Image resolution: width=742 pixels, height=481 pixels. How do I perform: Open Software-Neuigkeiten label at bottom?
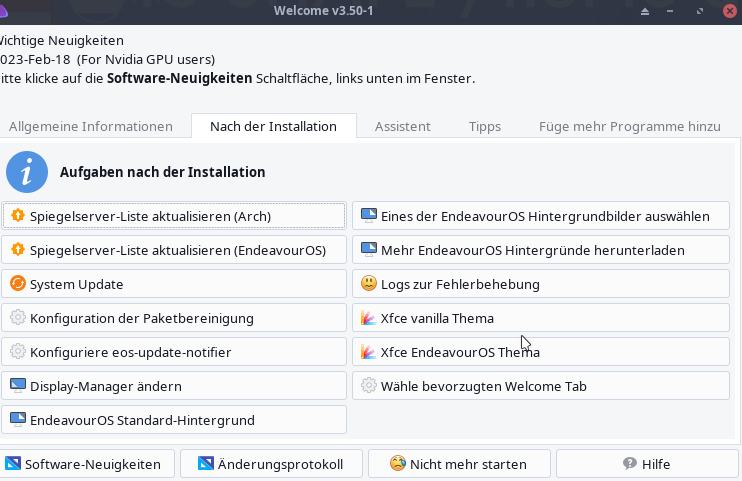click(x=93, y=464)
